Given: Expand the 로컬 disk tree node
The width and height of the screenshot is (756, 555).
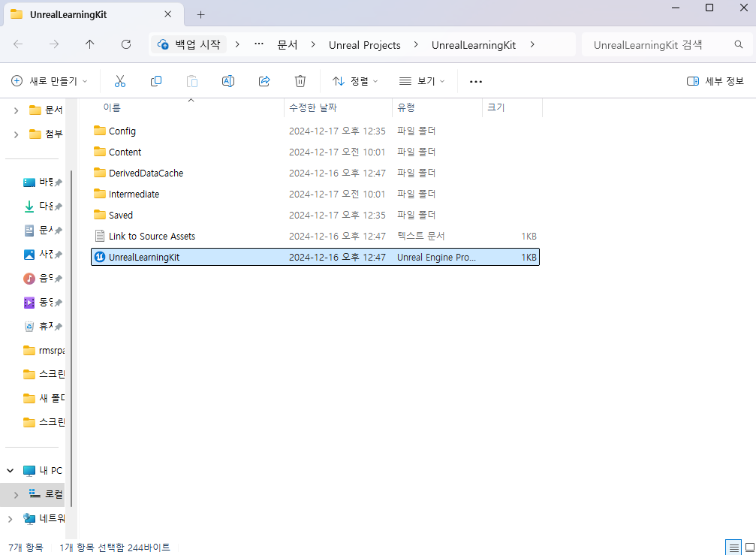Looking at the screenshot, I should pos(17,495).
